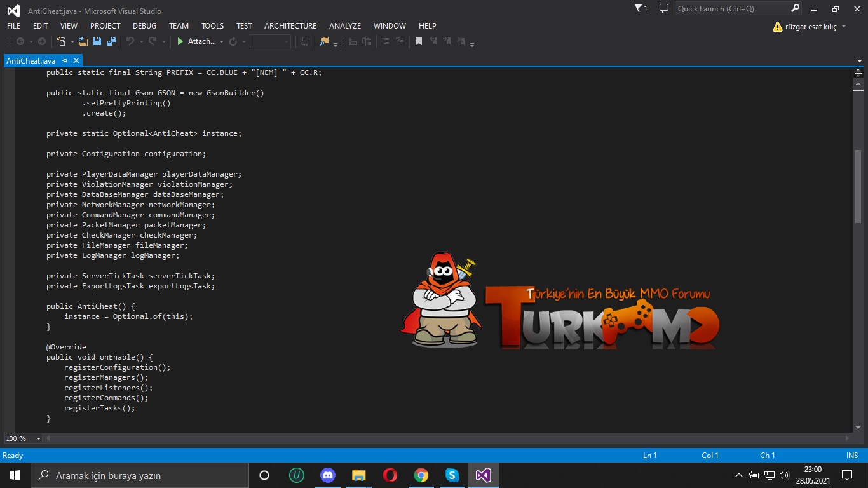Go to the previous bookmark icon

coord(433,41)
